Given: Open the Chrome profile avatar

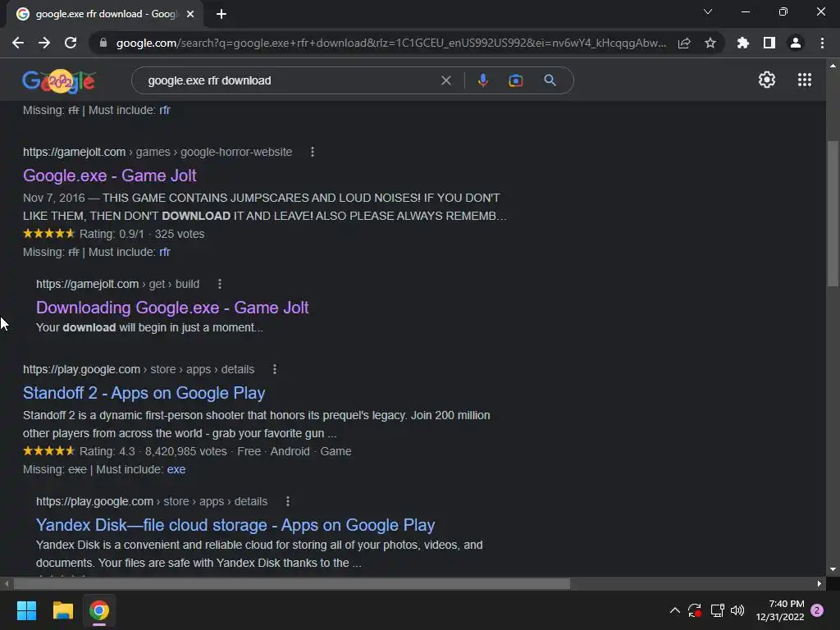Looking at the screenshot, I should click(796, 43).
